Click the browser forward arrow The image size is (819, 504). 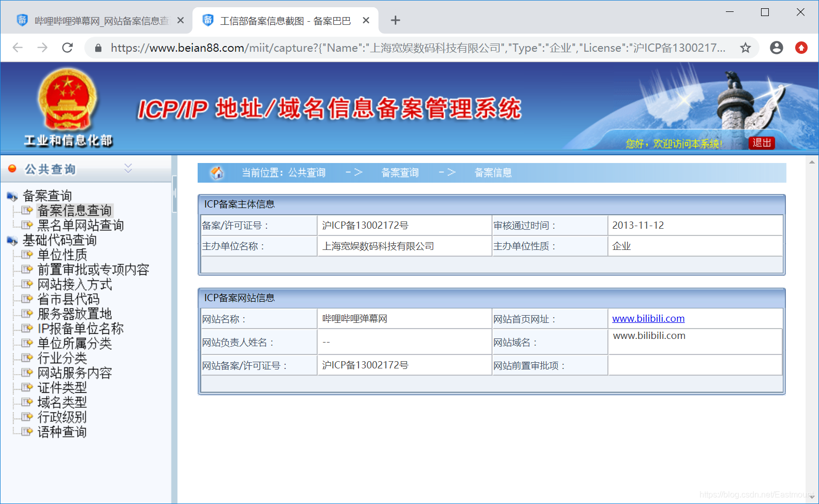click(42, 48)
